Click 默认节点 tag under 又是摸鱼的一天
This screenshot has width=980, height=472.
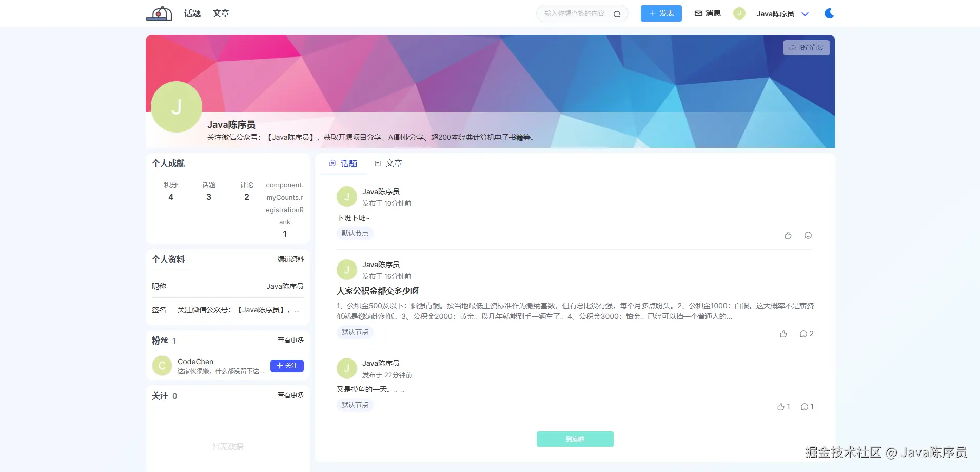coord(355,405)
